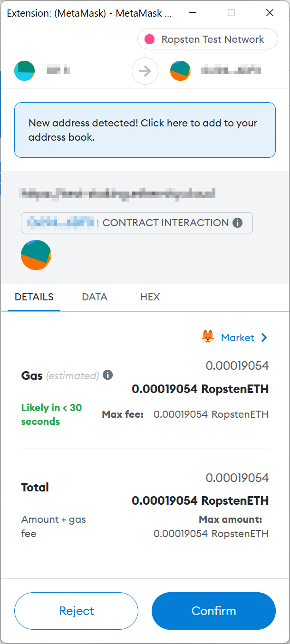
Task: Open the Ropsten Test Network selector
Action: click(208, 39)
